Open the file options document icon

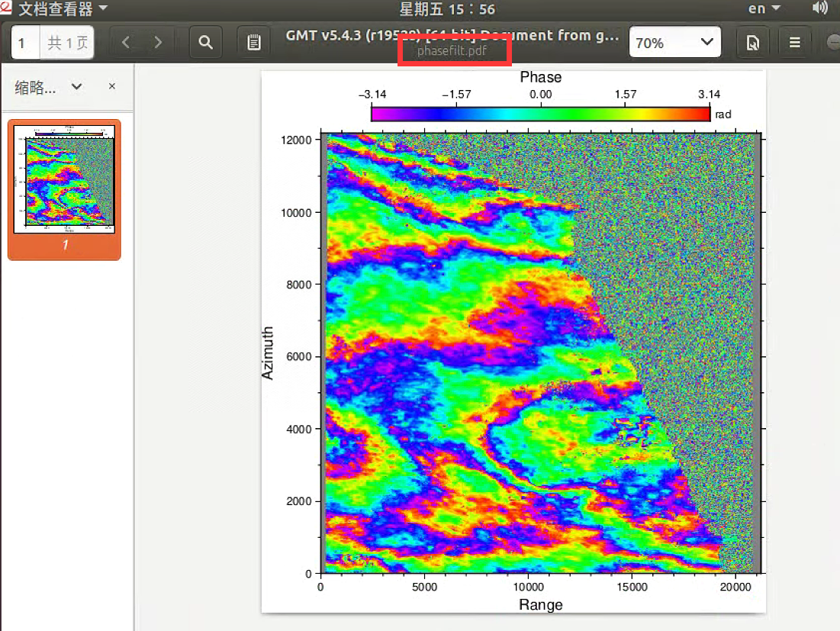(x=753, y=42)
